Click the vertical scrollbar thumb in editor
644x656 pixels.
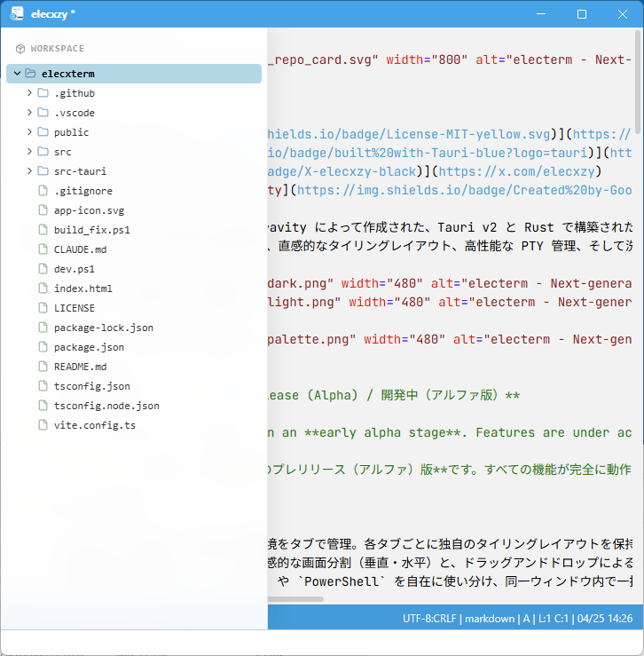point(638,82)
